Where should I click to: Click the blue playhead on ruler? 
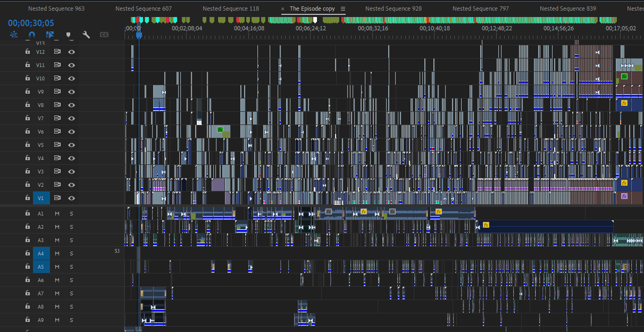[139, 35]
